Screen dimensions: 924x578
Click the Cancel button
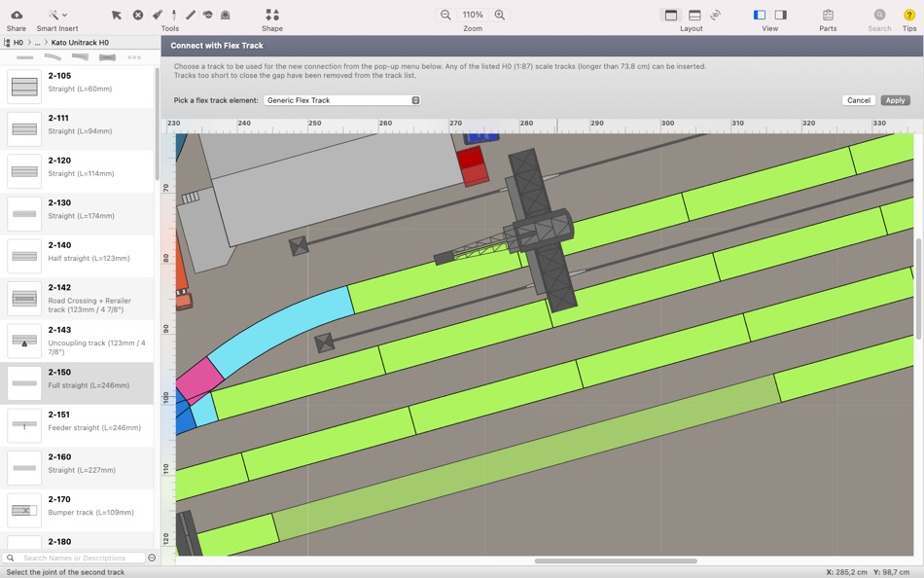click(858, 100)
